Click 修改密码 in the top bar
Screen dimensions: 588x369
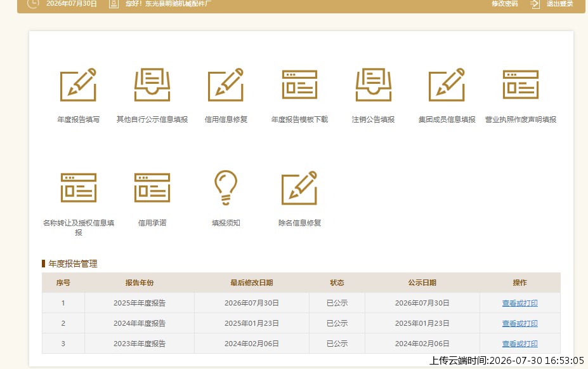[505, 4]
